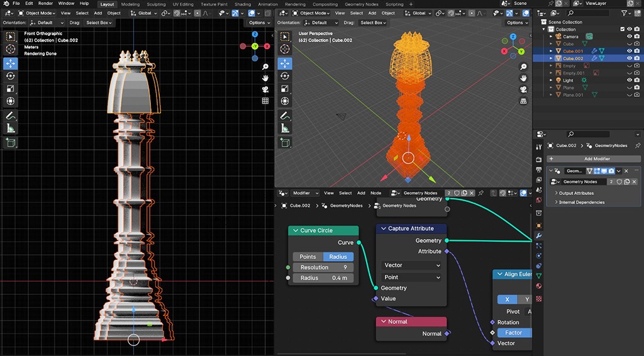Open the Material properties tab icon
644x356 pixels.
pos(539,286)
